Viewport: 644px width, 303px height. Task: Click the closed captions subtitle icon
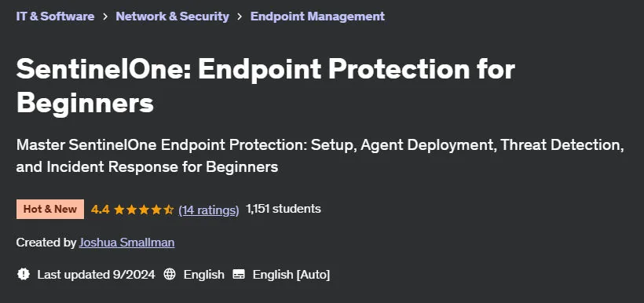point(239,274)
